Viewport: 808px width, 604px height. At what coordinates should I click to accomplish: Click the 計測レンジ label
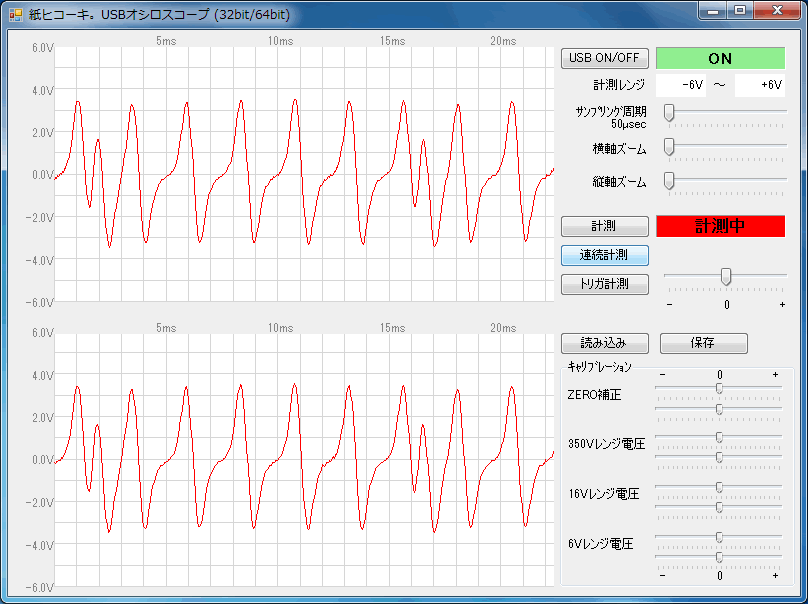[x=619, y=85]
